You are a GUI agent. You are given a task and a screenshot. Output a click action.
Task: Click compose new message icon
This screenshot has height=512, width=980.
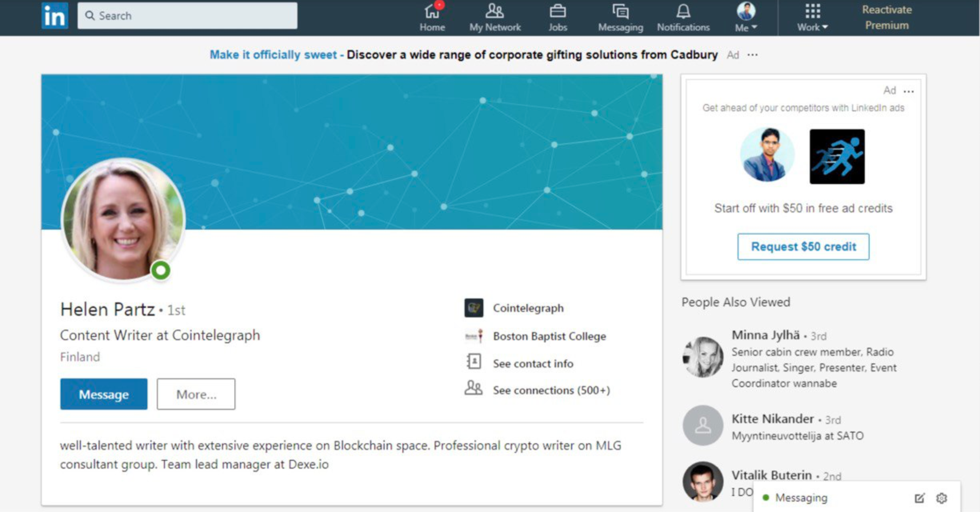(x=919, y=498)
